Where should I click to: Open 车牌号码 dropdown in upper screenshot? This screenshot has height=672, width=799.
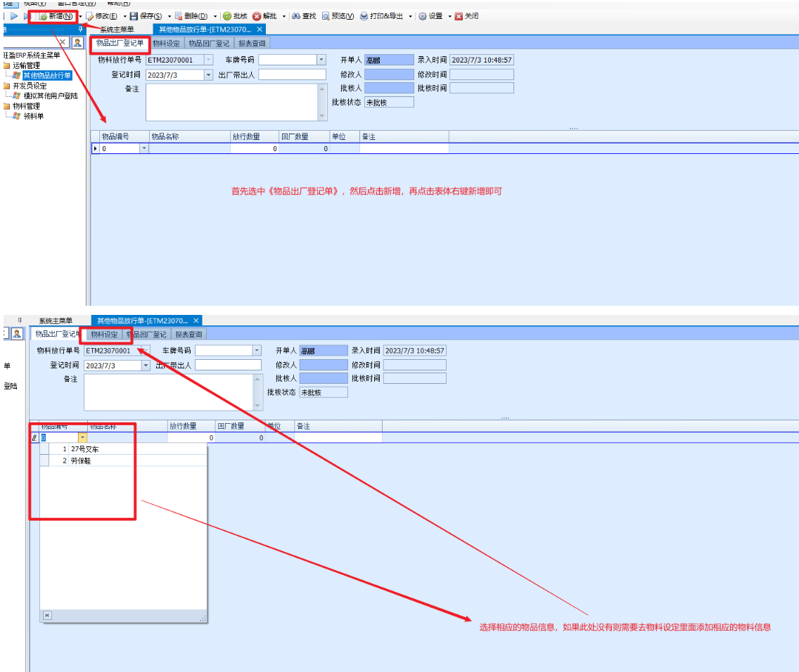click(321, 60)
